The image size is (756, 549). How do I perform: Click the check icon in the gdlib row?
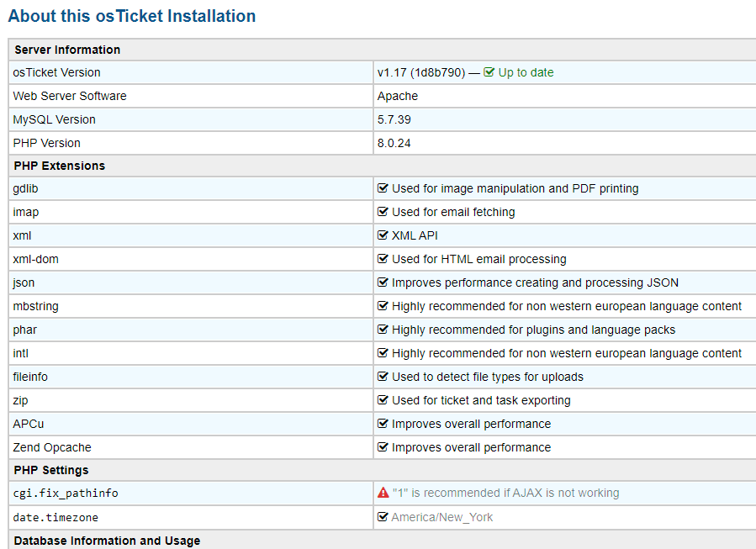(x=383, y=188)
